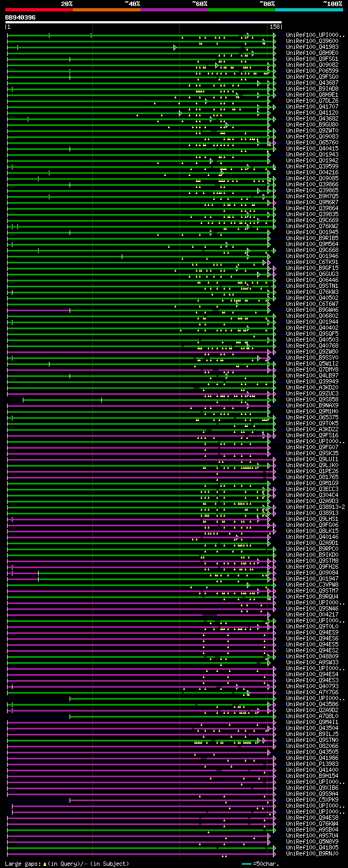Click the UniRef100_B9SSV0 label
This screenshot has height=868, width=348.
point(312,358)
